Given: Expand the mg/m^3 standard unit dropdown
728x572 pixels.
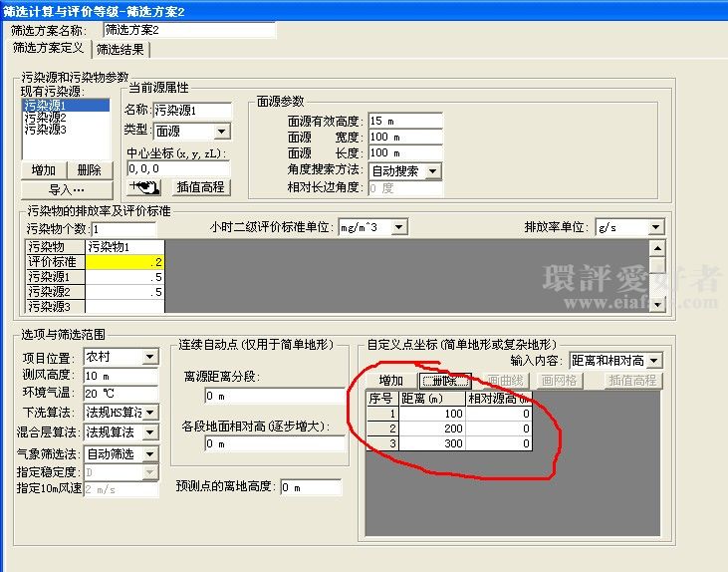Looking at the screenshot, I should coord(397,227).
